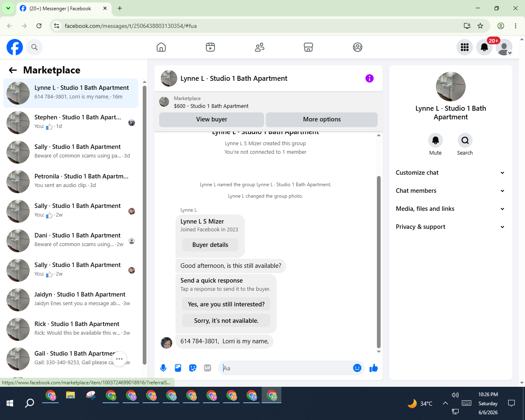Viewport: 525px width, 420px height.
Task: Open the Marketplace storefront icon
Action: coord(308,47)
